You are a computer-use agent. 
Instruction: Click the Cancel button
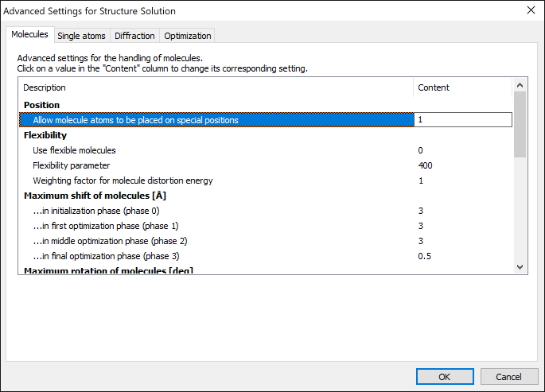pyautogui.click(x=508, y=377)
